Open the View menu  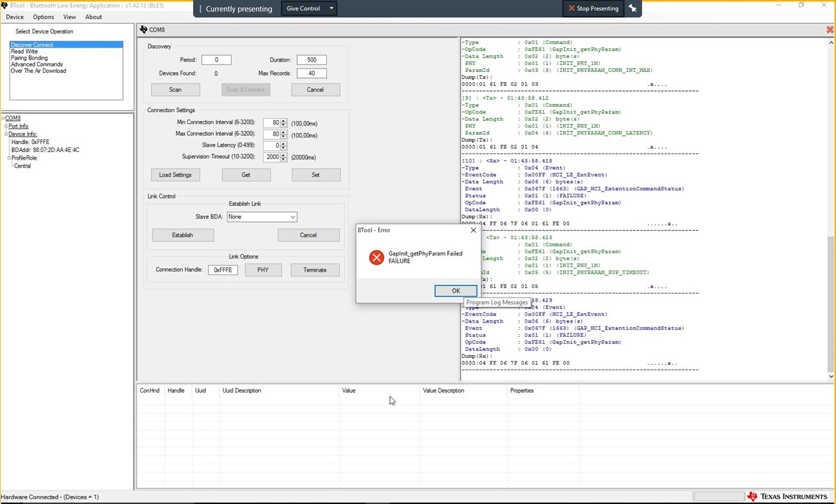pos(69,17)
